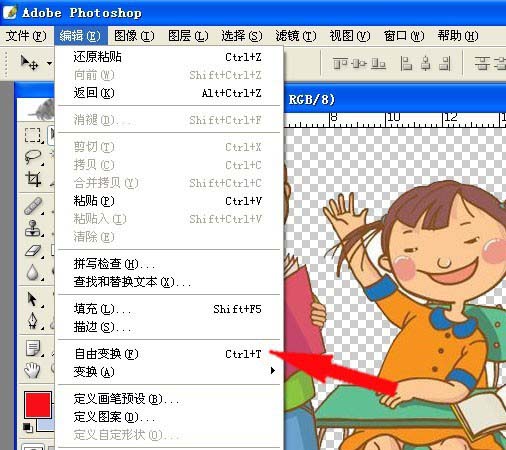Select the Blur tool
This screenshot has width=506, height=450.
click(x=32, y=272)
